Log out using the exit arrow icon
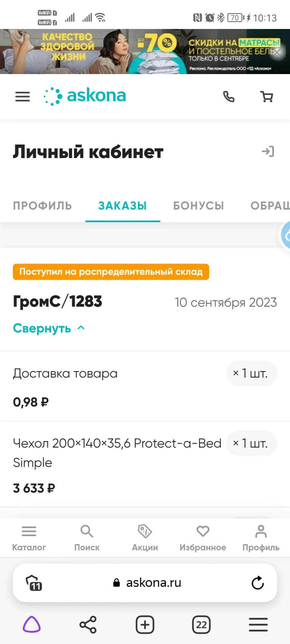 [268, 151]
